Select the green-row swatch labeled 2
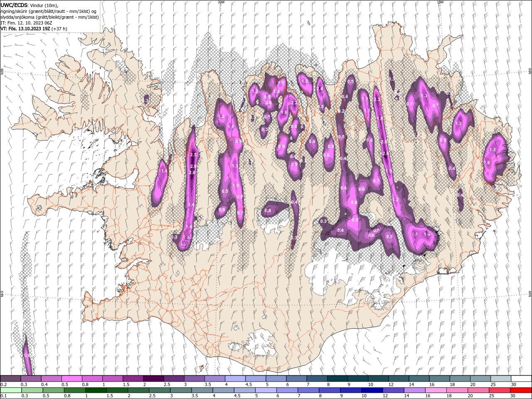 pos(138,390)
